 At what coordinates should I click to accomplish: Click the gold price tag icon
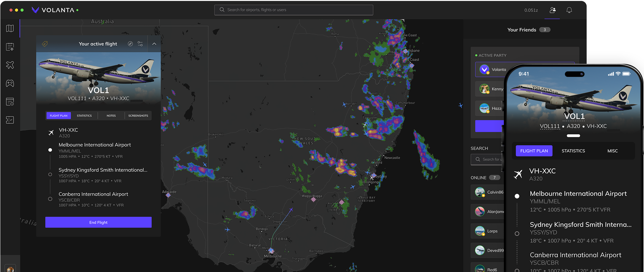[x=45, y=44]
